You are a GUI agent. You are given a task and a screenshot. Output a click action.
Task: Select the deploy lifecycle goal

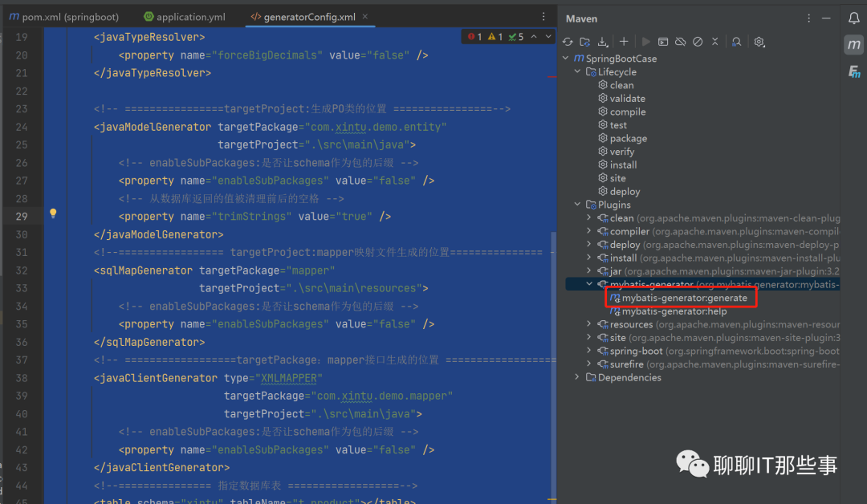click(x=619, y=191)
